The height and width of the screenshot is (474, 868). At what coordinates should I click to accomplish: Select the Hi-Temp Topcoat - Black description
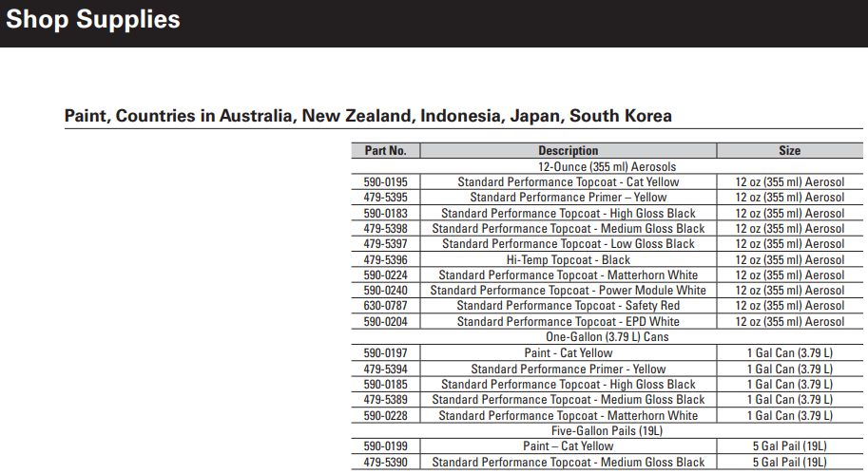(568, 259)
